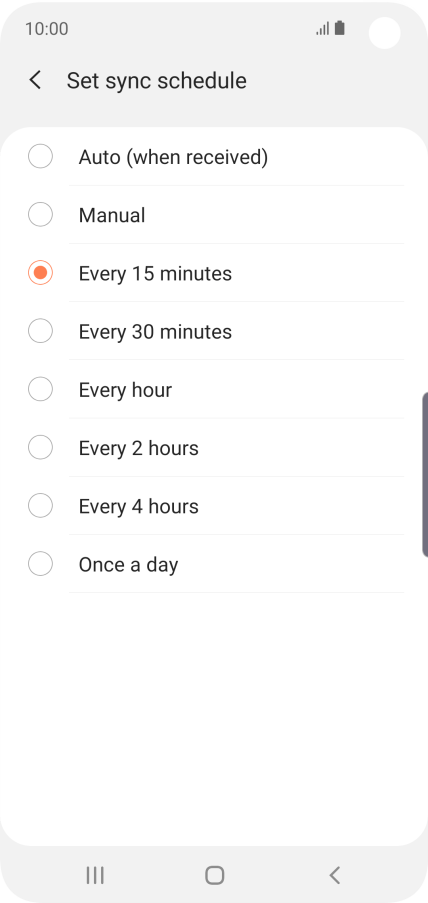
Task: Select the Every 15 minutes radio button
Action: click(x=40, y=272)
